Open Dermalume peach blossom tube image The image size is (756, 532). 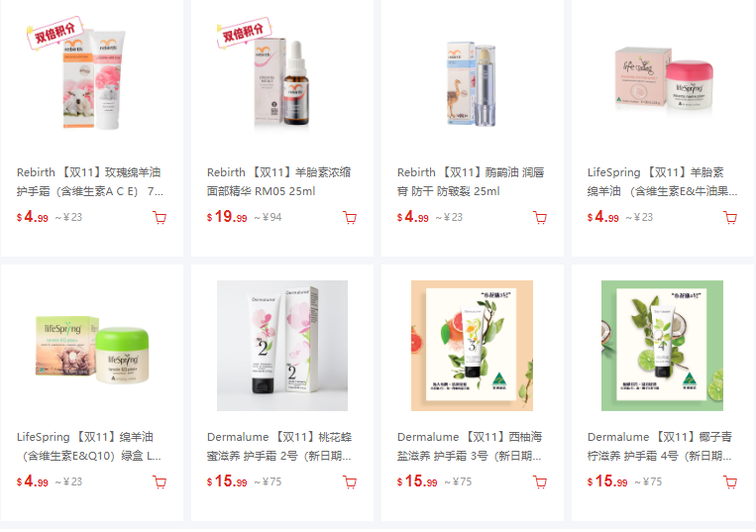coord(282,346)
